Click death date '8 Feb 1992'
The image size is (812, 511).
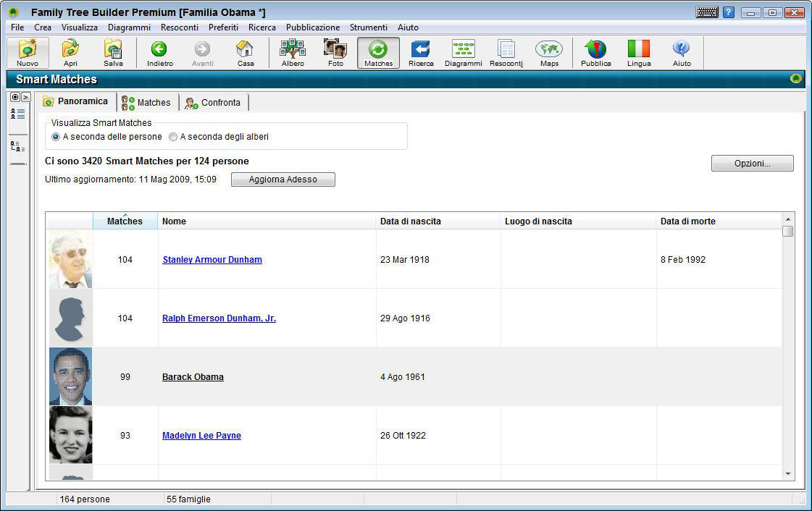683,260
